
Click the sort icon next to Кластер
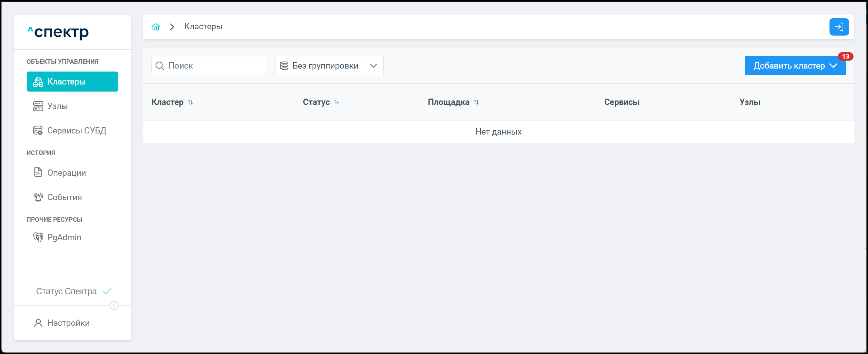pyautogui.click(x=190, y=102)
